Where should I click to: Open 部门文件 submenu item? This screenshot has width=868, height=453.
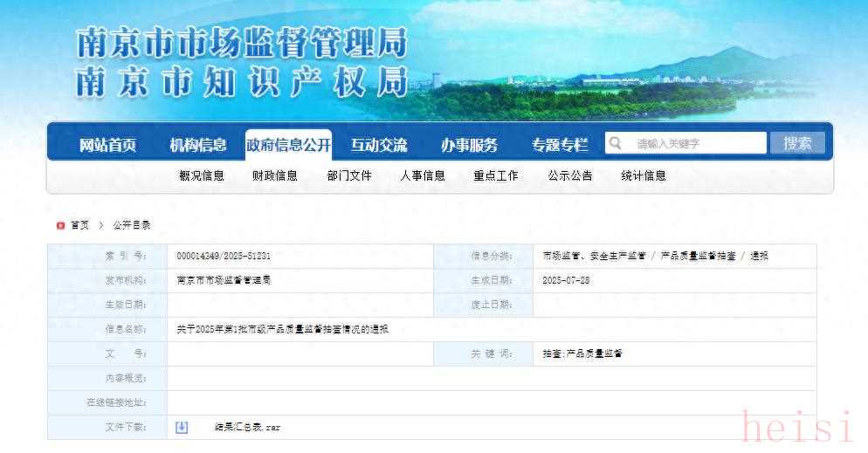click(349, 175)
